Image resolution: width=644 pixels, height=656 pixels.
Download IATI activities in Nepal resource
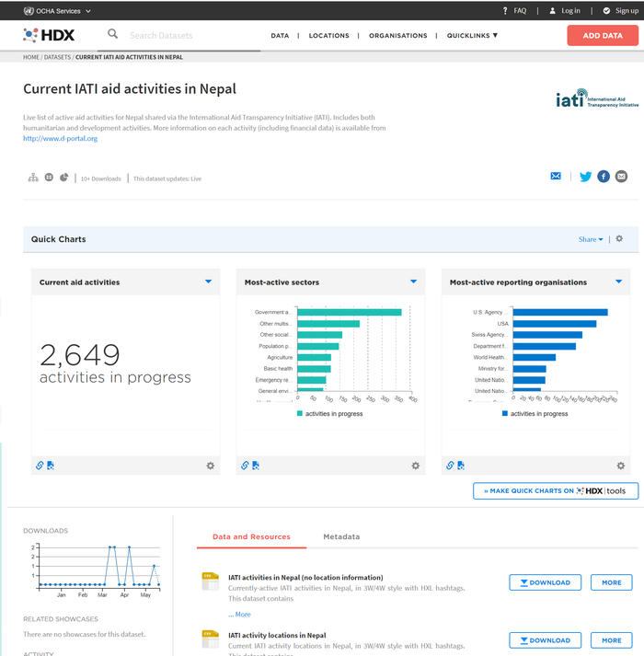click(545, 582)
